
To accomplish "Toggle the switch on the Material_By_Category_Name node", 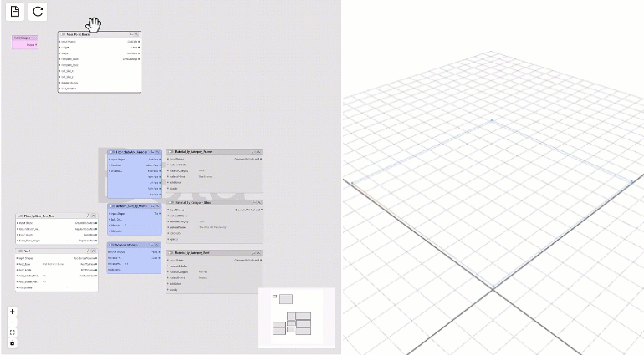I will tap(171, 152).
